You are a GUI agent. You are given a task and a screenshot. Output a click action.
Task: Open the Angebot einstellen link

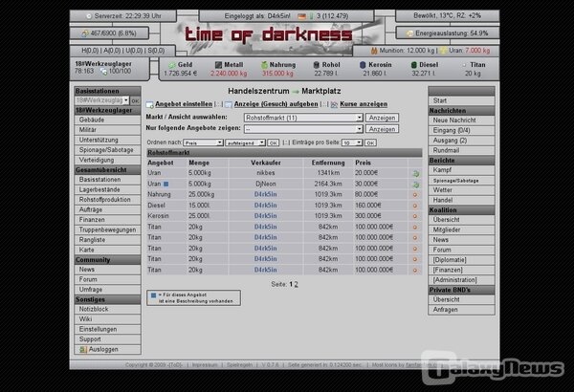point(184,104)
